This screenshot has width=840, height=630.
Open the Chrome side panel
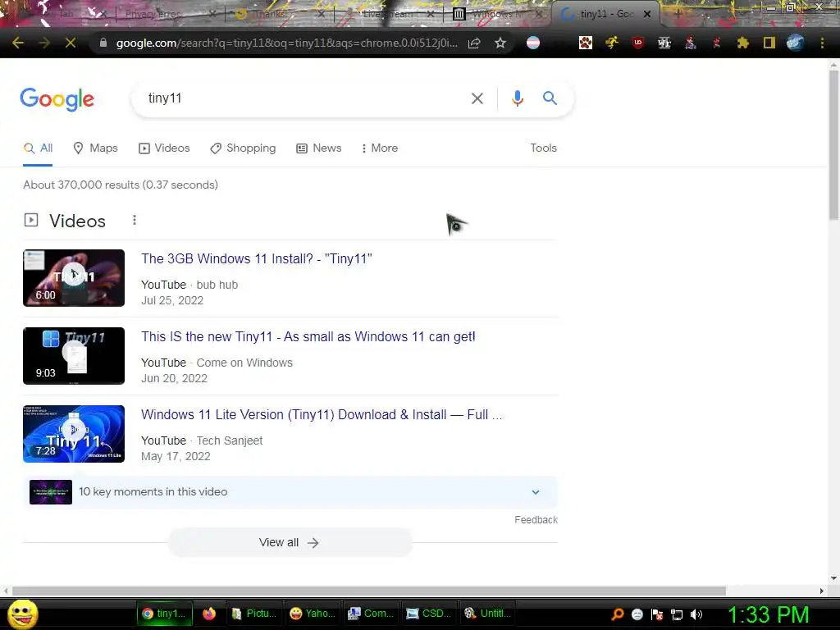(769, 43)
